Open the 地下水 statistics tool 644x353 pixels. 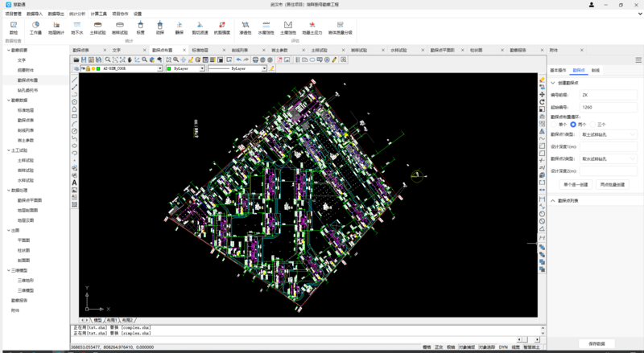(76, 27)
